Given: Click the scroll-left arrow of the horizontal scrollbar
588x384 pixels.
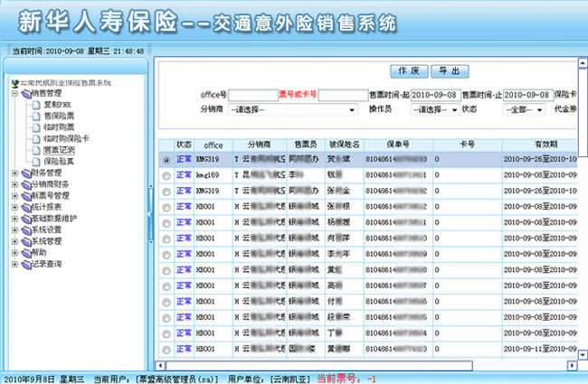Looking at the screenshot, I should point(160,365).
